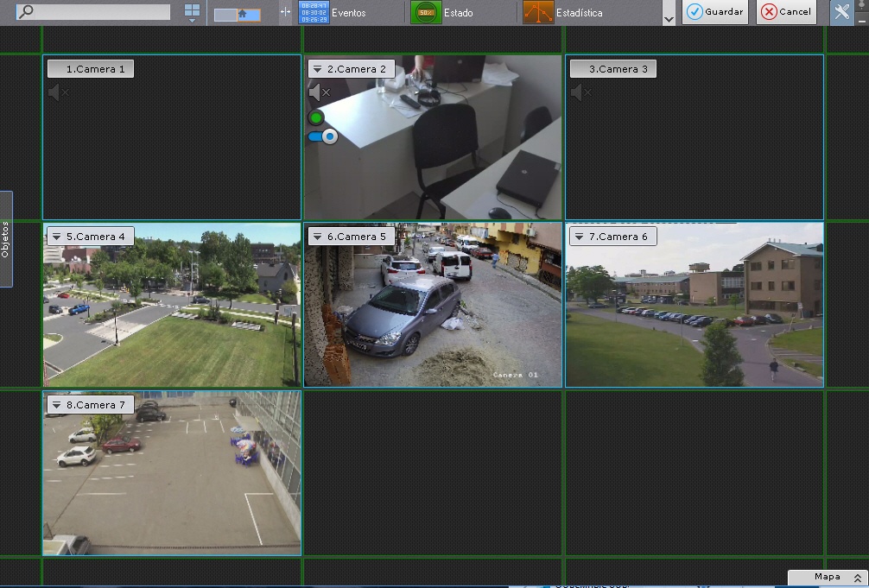Expand the toolbar overflow chevron

[x=668, y=19]
